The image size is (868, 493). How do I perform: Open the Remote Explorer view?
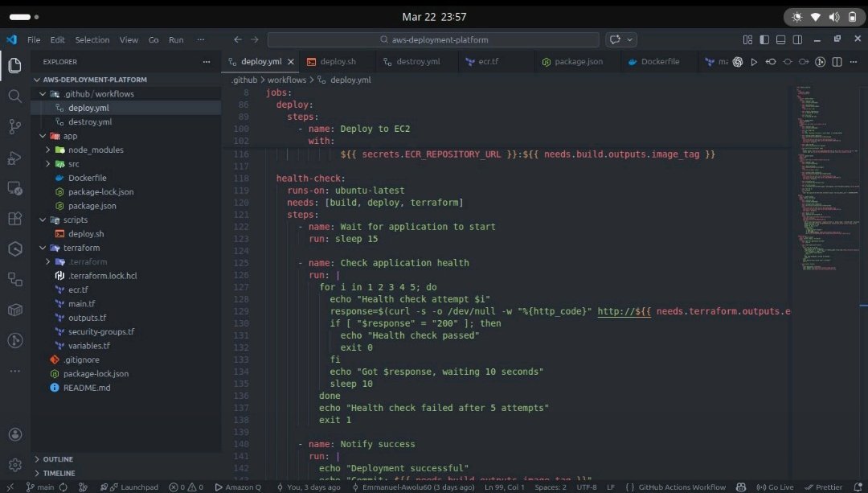[15, 188]
